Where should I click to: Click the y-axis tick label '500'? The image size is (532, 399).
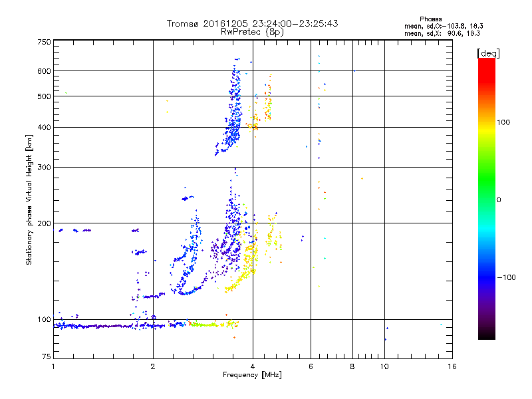coord(44,96)
